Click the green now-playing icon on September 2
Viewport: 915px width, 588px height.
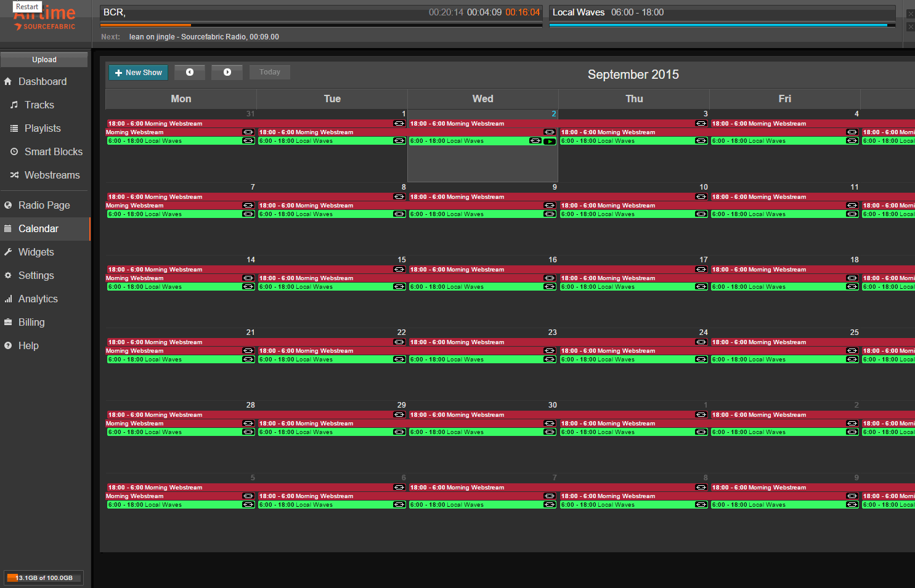pyautogui.click(x=550, y=141)
